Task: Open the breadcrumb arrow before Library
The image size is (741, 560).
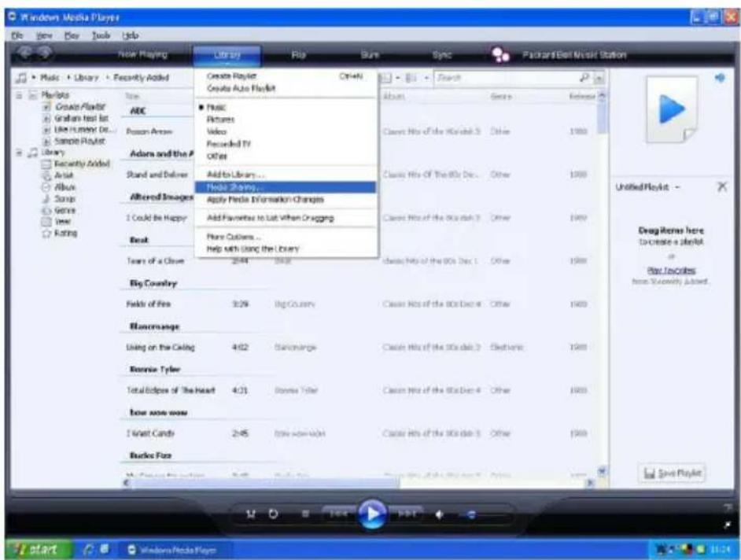Action: pyautogui.click(x=68, y=78)
